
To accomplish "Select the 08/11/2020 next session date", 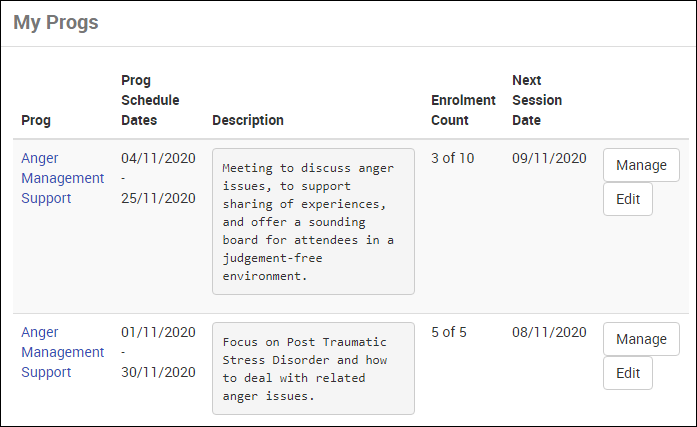I will 549,332.
